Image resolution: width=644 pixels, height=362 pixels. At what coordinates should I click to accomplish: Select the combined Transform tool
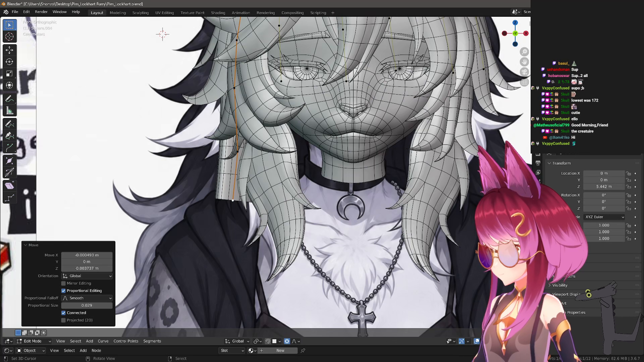click(9, 85)
